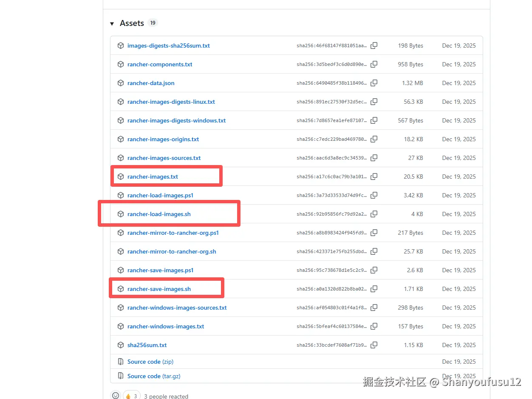
Task: Download rancher-images-origins.txt
Action: [163, 139]
